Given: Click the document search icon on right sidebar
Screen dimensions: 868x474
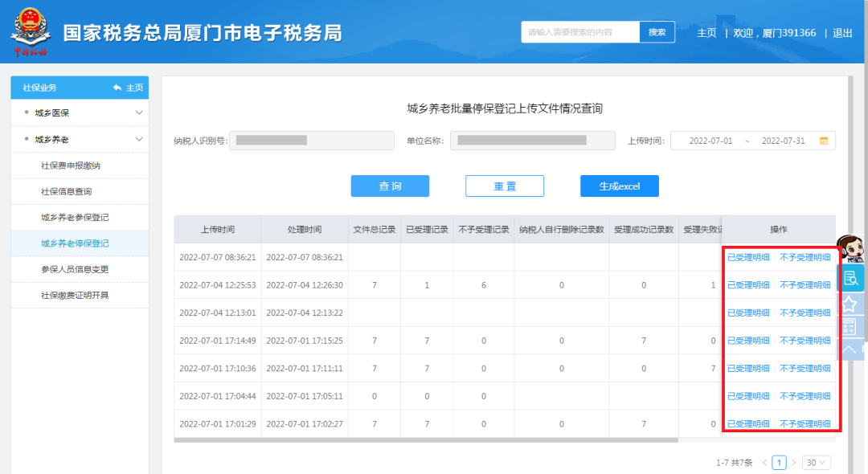Looking at the screenshot, I should pyautogui.click(x=850, y=278).
